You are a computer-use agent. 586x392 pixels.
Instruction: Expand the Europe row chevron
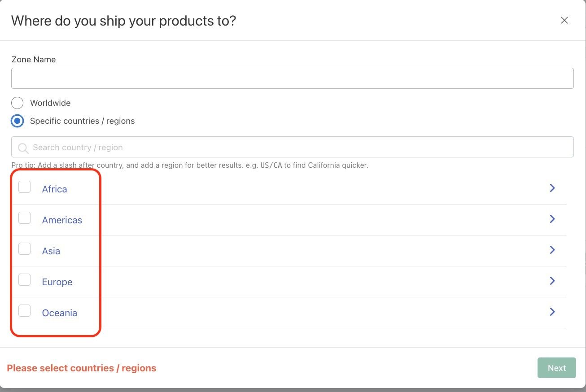pos(552,281)
